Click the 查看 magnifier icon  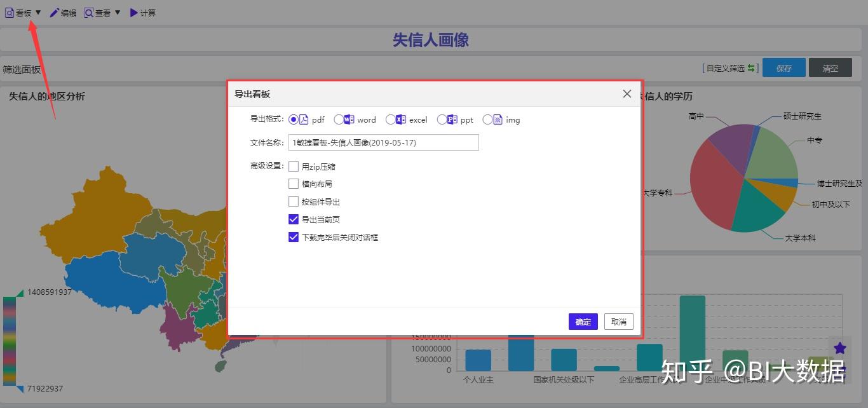coord(90,11)
